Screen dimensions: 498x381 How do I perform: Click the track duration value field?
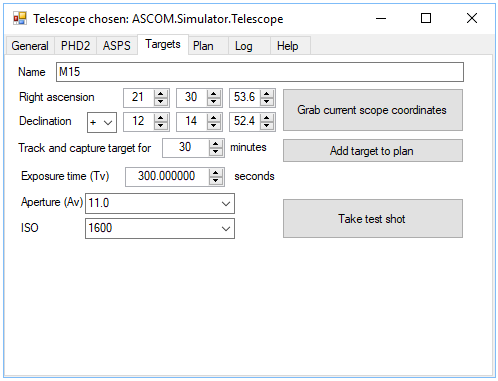click(186, 148)
